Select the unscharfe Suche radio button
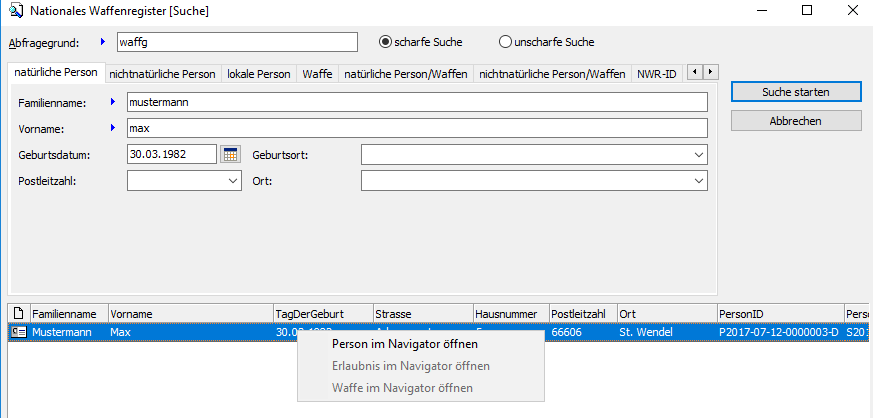This screenshot has width=873, height=418. point(505,42)
